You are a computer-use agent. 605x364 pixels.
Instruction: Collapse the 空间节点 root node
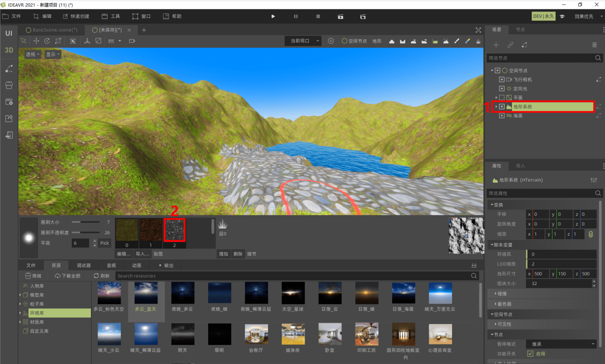point(492,71)
